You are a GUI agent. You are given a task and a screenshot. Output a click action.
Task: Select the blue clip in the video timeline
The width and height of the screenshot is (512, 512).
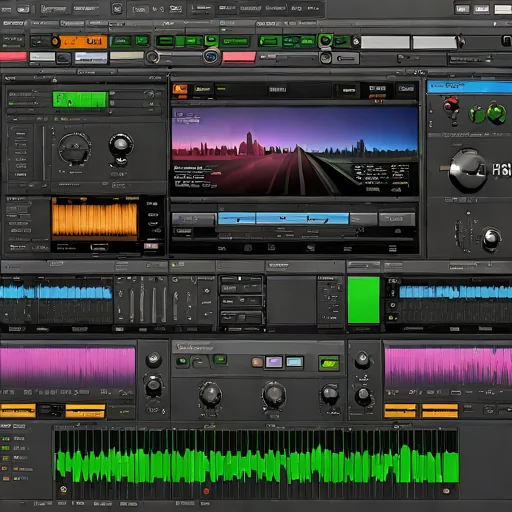(x=283, y=219)
